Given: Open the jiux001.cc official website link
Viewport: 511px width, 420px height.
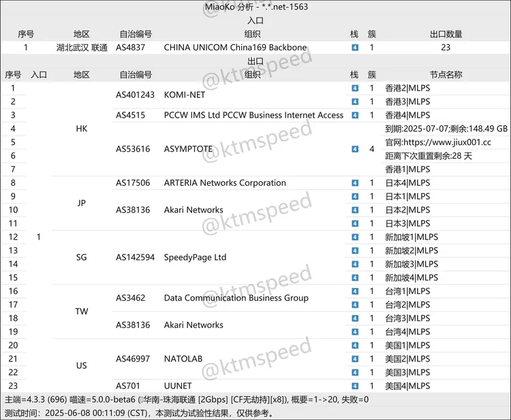Looking at the screenshot, I should click(438, 142).
